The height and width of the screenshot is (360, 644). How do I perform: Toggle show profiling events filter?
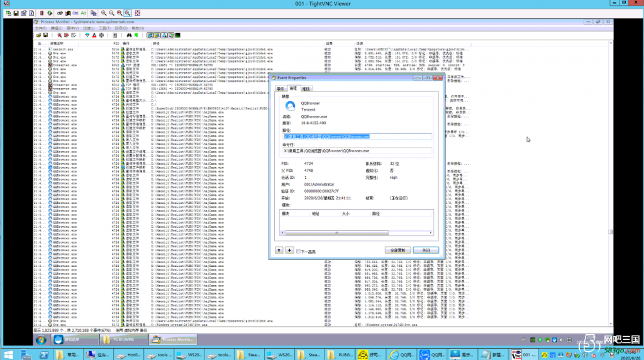click(x=178, y=35)
